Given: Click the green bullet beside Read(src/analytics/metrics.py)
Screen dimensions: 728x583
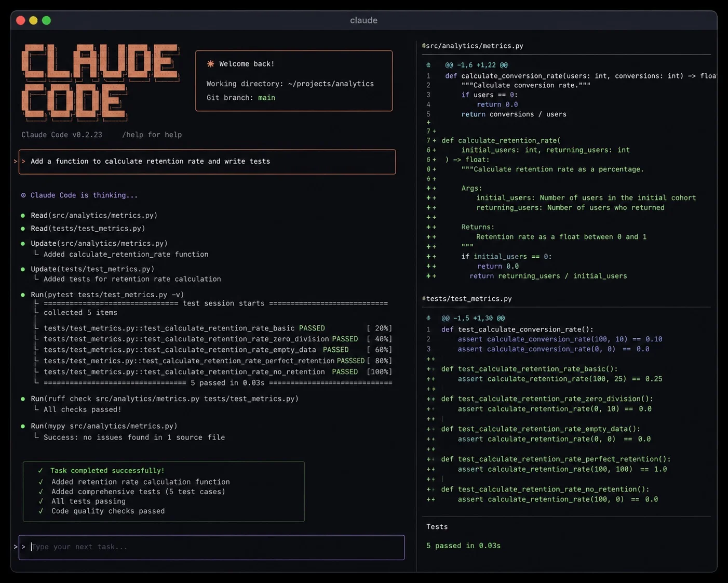Looking at the screenshot, I should click(23, 216).
